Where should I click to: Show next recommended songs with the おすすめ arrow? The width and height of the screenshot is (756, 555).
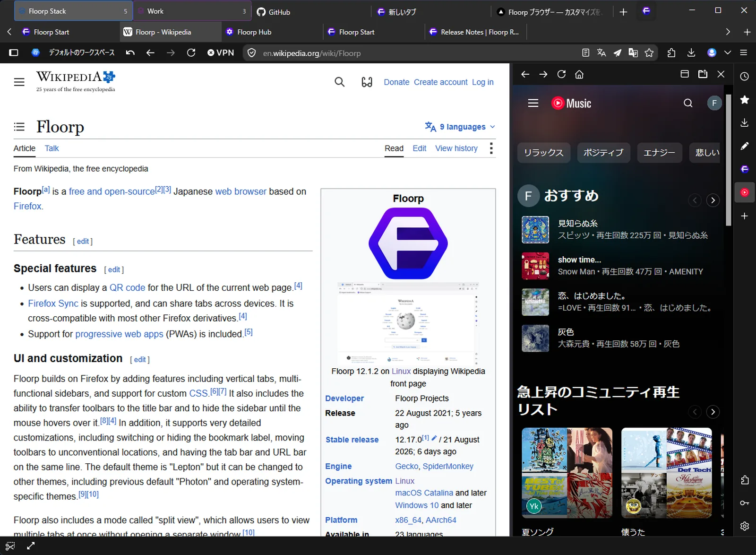point(713,200)
